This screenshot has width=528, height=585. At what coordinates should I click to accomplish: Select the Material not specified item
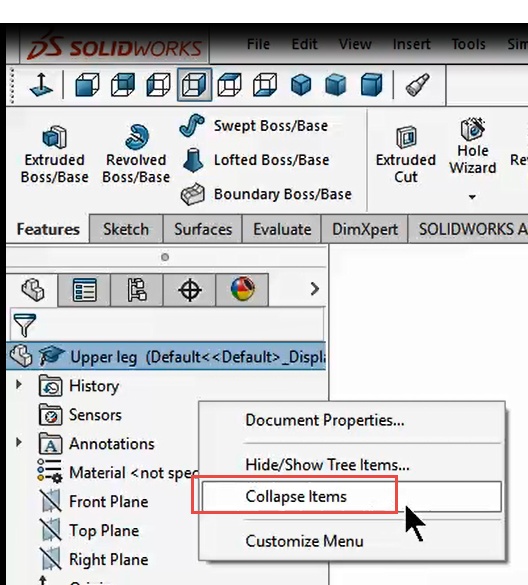(118, 473)
